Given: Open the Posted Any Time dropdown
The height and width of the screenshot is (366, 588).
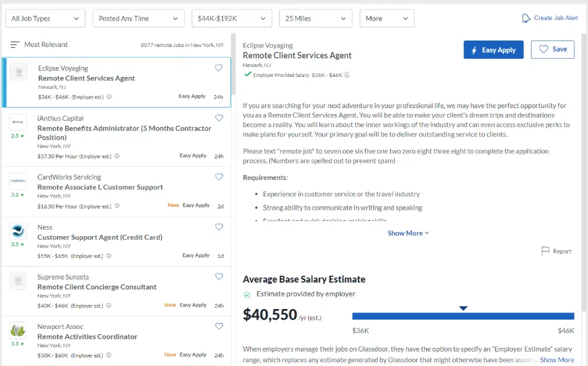Looking at the screenshot, I should [x=138, y=18].
